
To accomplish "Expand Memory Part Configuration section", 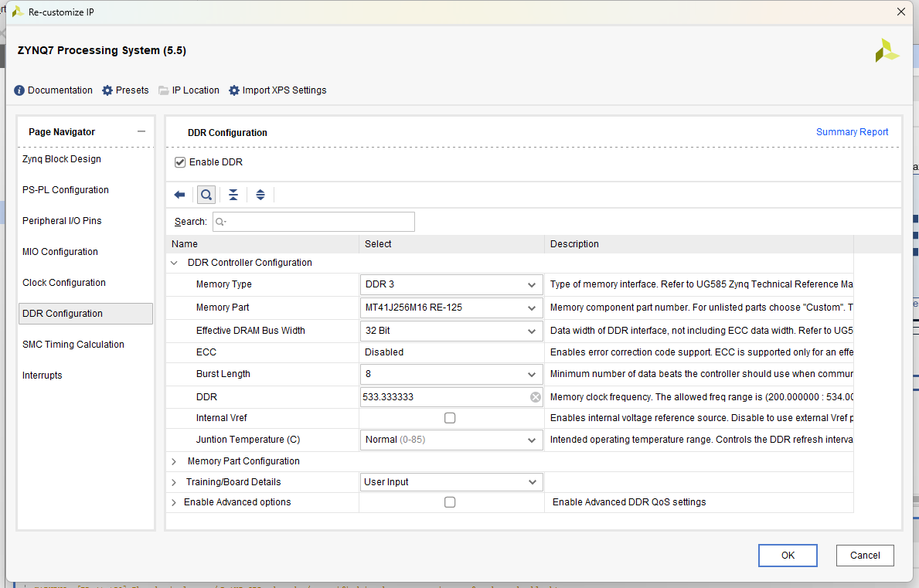I will [x=174, y=461].
